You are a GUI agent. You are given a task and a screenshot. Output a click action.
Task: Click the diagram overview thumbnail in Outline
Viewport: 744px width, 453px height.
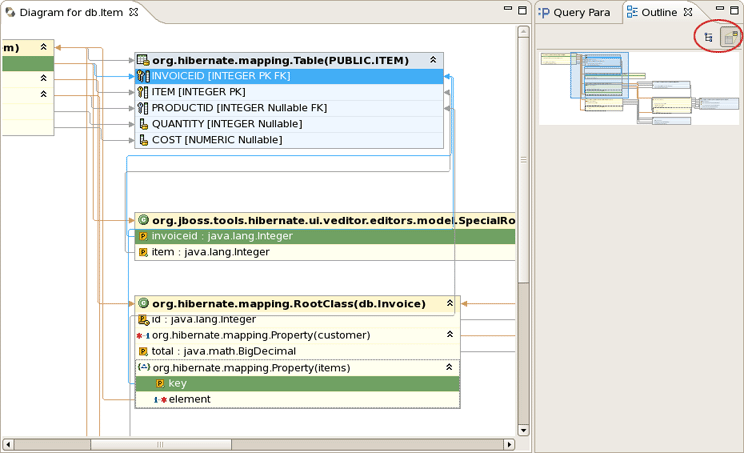click(x=640, y=88)
